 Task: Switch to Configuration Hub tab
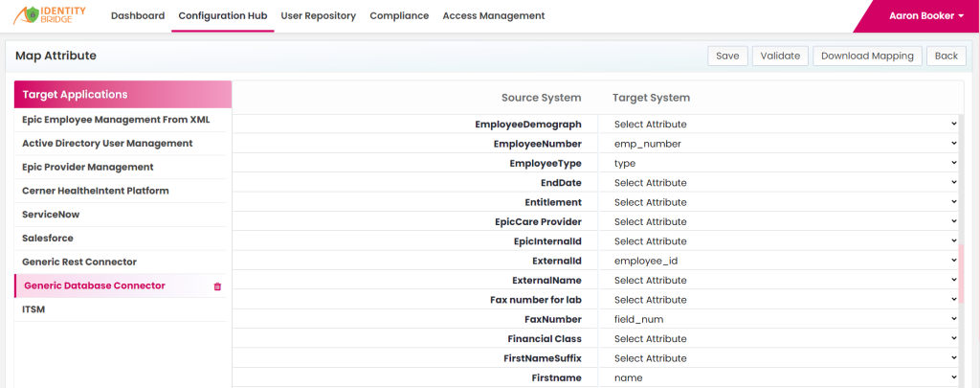point(222,15)
